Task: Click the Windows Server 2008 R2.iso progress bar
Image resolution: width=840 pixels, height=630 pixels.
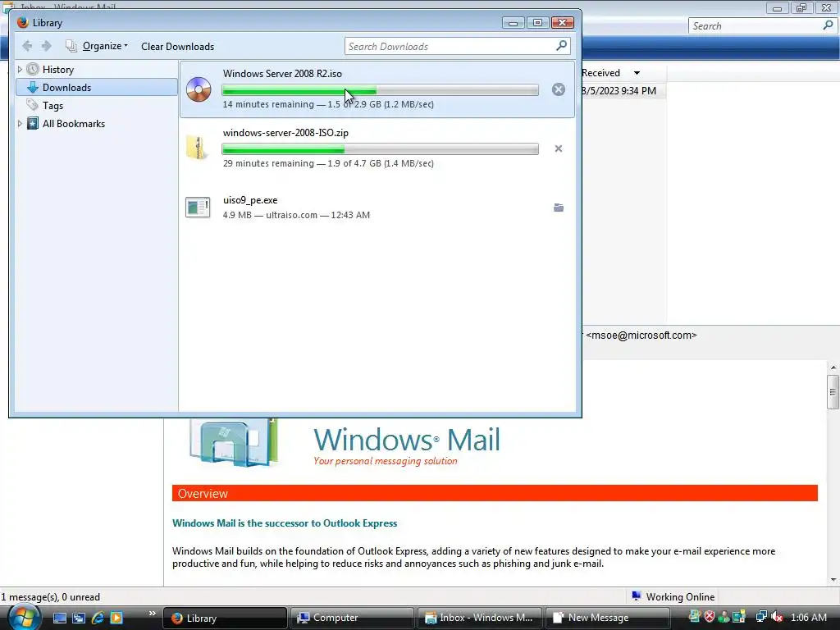Action: pyautogui.click(x=380, y=90)
